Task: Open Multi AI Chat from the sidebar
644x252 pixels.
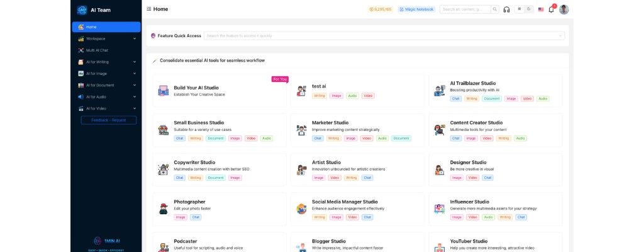Action: coord(106,50)
